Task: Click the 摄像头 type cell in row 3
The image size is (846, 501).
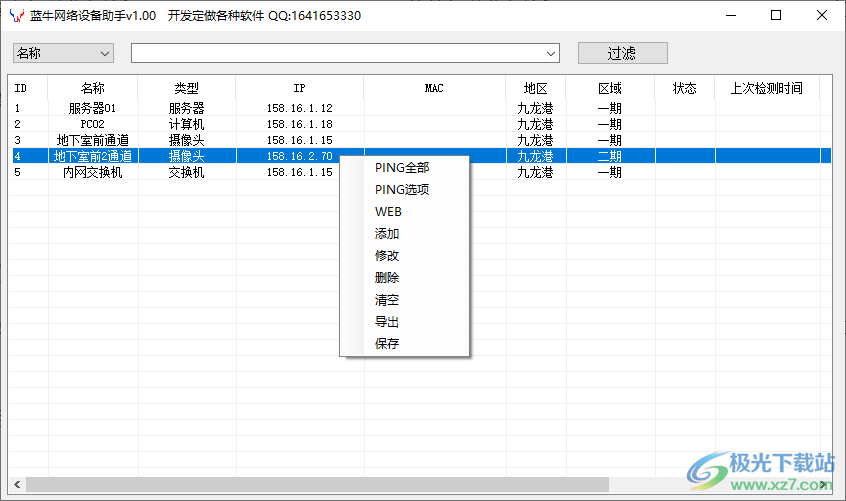Action: (x=187, y=140)
